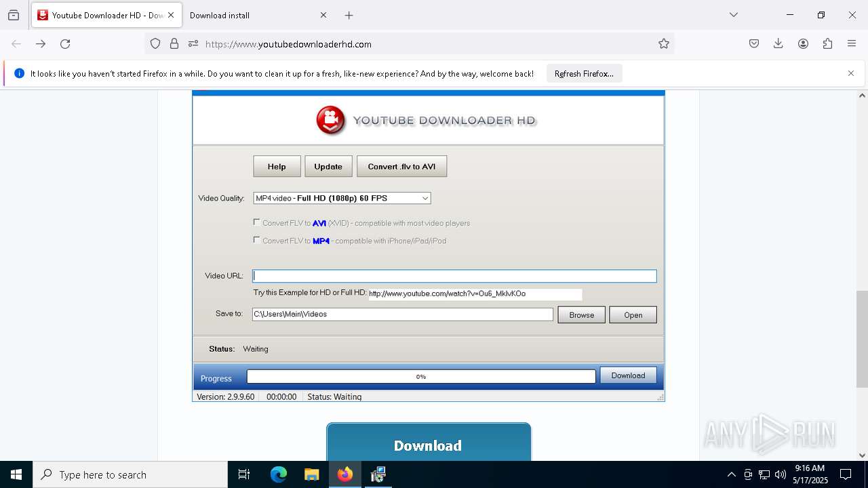The image size is (868, 488).
Task: Open the Video Quality dropdown
Action: [342, 198]
